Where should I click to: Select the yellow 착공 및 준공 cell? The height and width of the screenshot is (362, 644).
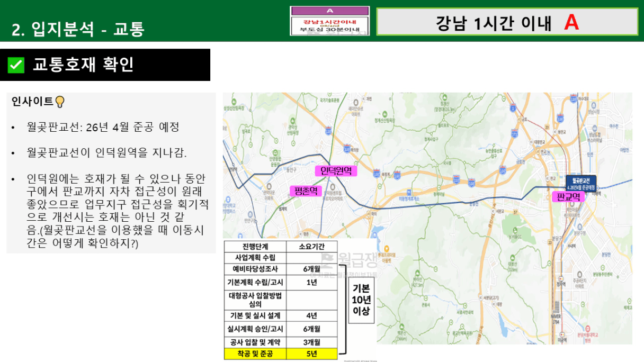(255, 354)
